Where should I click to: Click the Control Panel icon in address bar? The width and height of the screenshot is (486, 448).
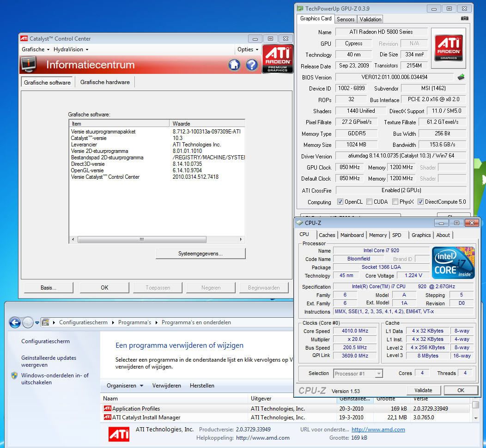pyautogui.click(x=45, y=322)
